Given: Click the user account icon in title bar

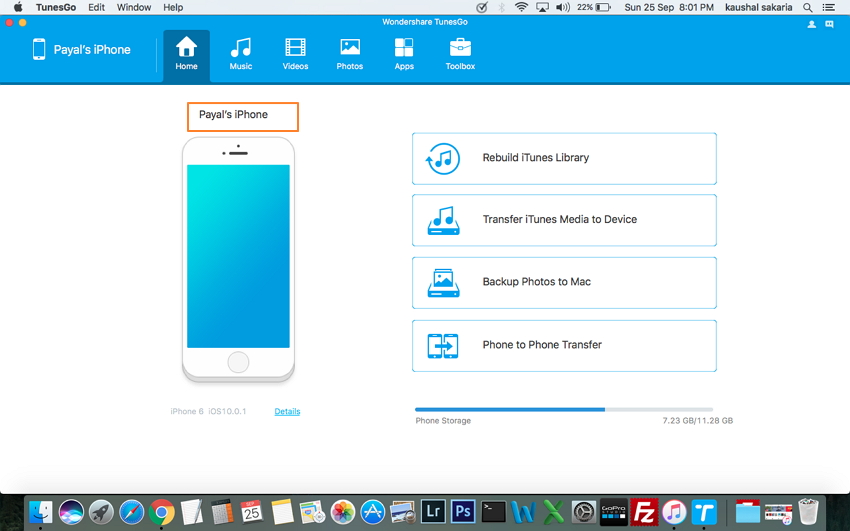Looking at the screenshot, I should pyautogui.click(x=811, y=24).
